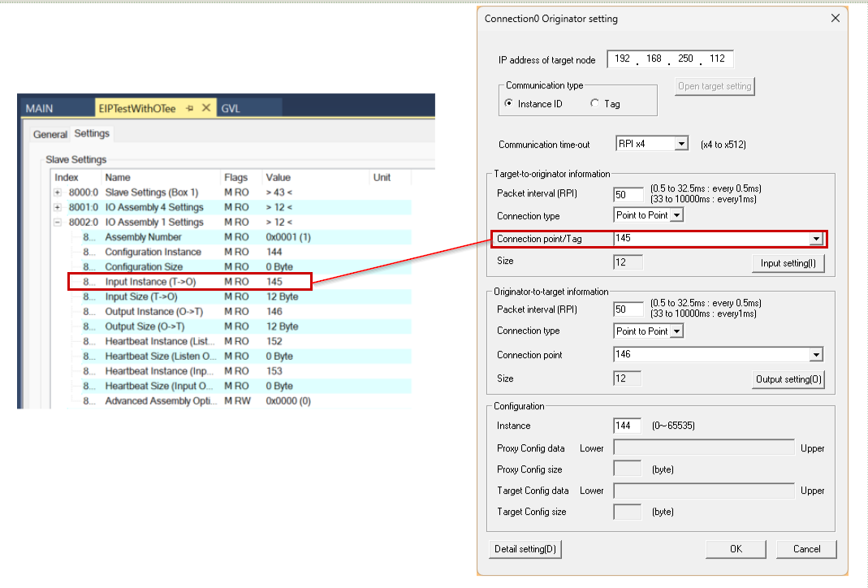Screen dimensions: 868x588
Task: Click the Configuration Instance input field
Action: tap(628, 426)
